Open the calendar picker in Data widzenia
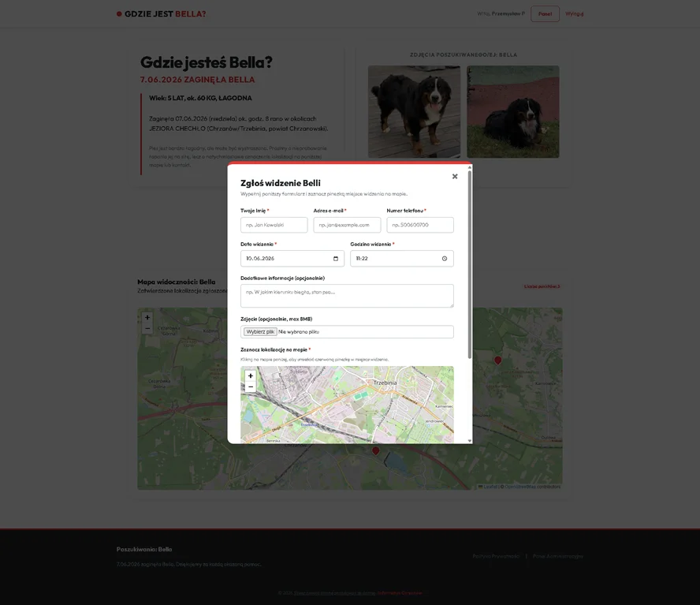 tap(336, 259)
